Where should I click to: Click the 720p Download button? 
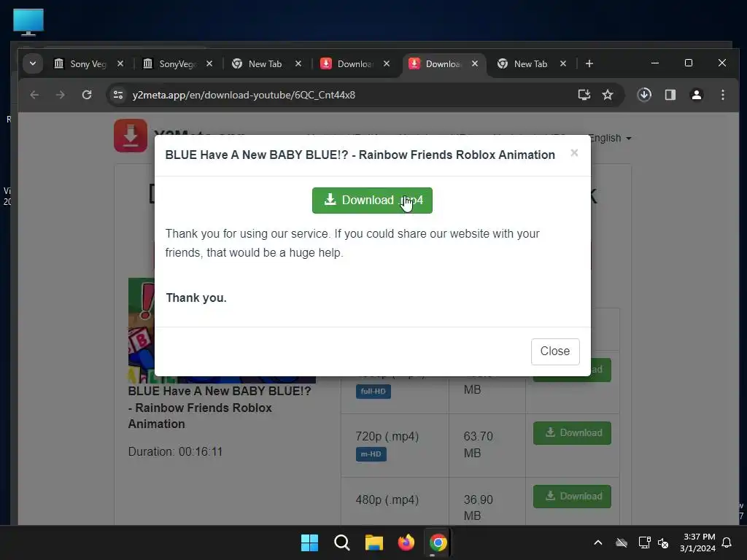(x=572, y=433)
